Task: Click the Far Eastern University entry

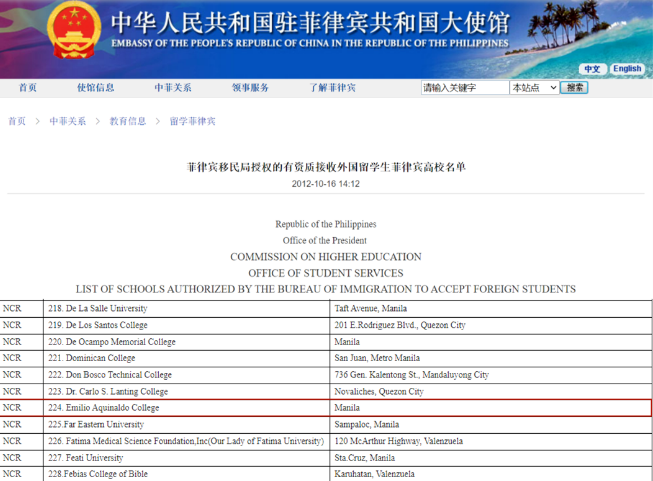Action: (x=97, y=425)
